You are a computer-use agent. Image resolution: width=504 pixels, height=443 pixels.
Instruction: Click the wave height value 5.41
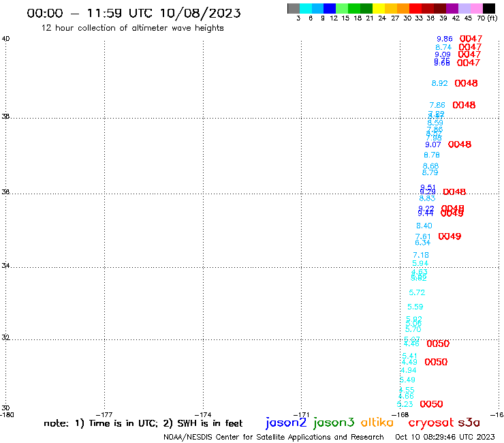409,356
